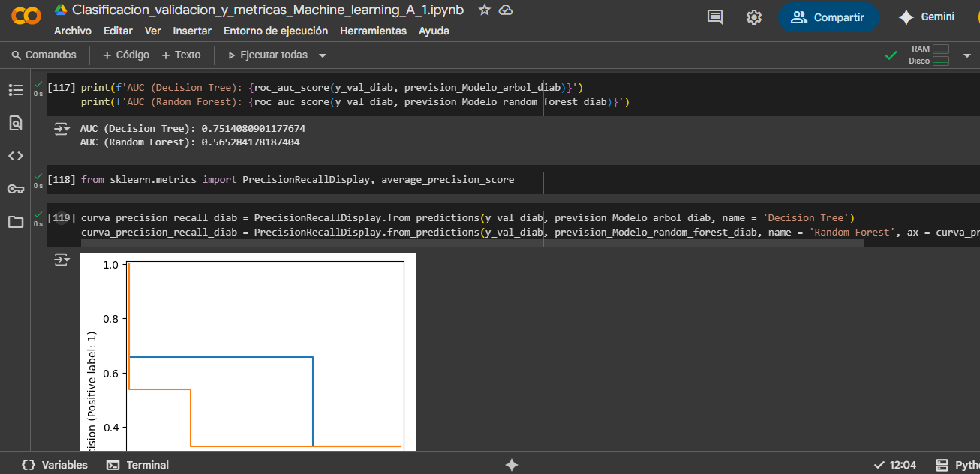Toggle output options for the plot cell
The width and height of the screenshot is (980, 474).
[62, 259]
